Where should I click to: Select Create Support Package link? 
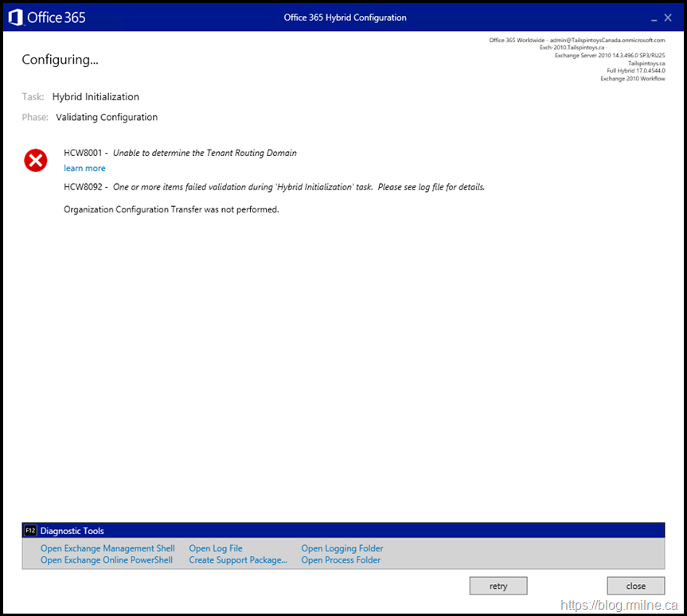click(x=238, y=560)
